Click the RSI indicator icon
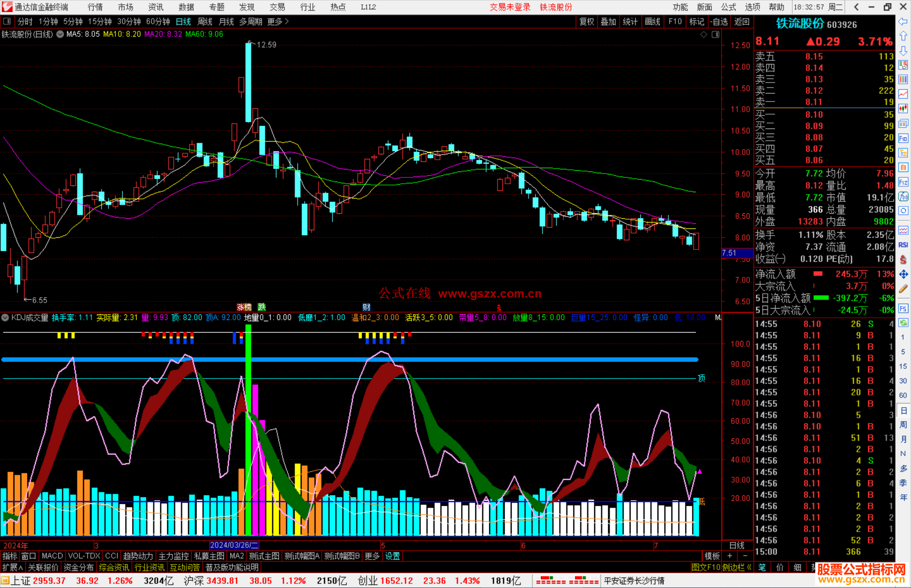 [x=903, y=245]
